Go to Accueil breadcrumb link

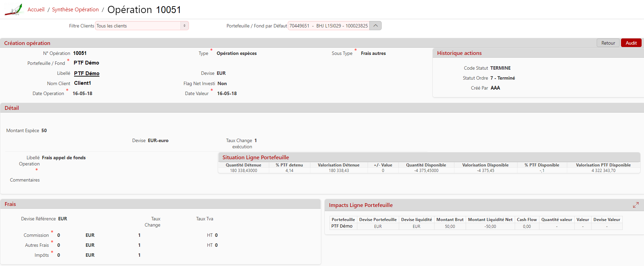pos(36,10)
